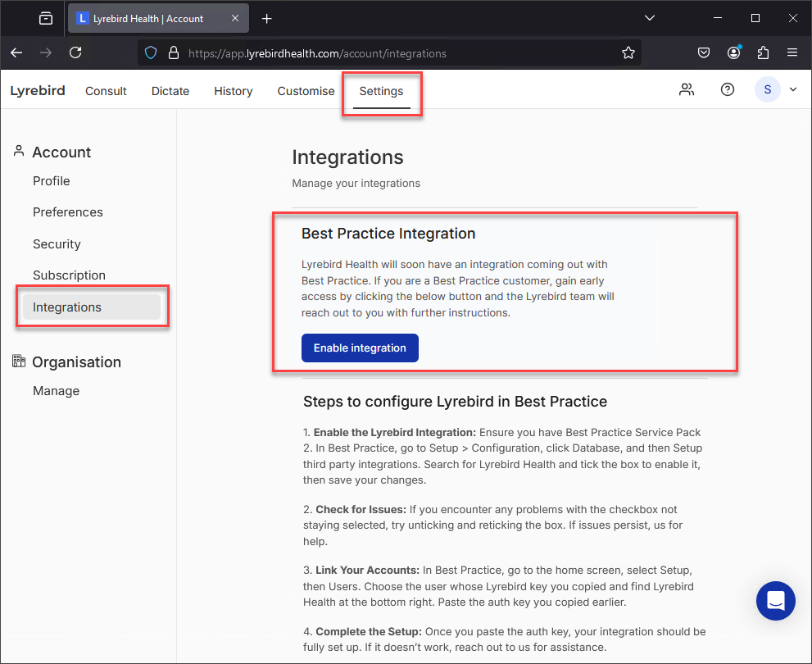
Task: Open the Firefox View icon
Action: click(46, 19)
